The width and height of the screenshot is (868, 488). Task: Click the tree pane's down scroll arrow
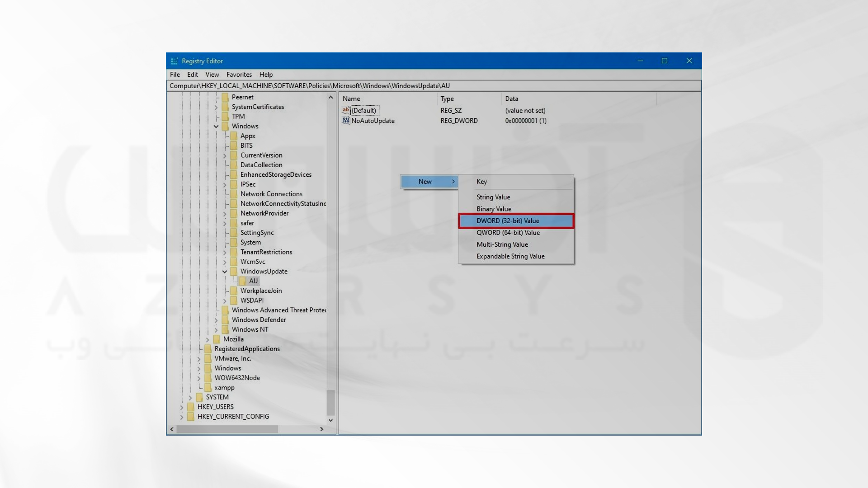click(330, 420)
